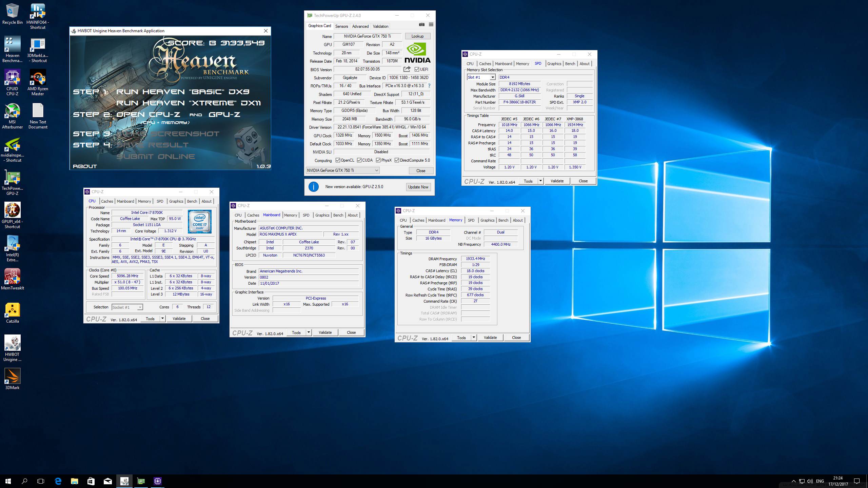The image size is (868, 488).
Task: Expand Tools arrow in CPU-Z SPD window
Action: (x=540, y=181)
